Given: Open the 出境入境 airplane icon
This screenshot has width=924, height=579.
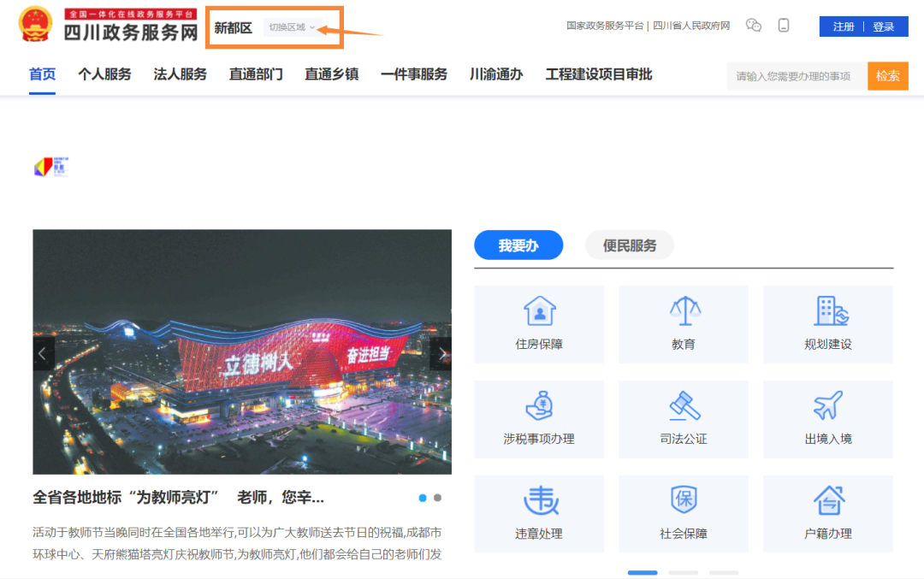Looking at the screenshot, I should [828, 405].
